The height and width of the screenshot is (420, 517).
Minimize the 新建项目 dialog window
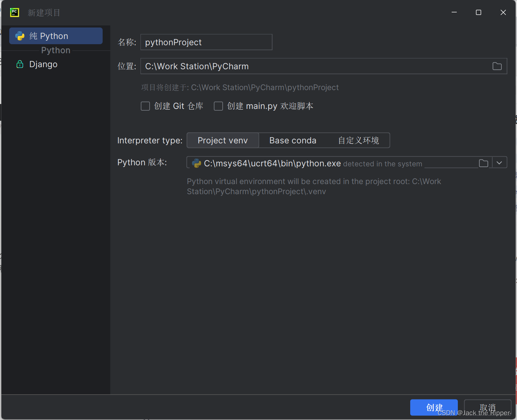(x=454, y=12)
